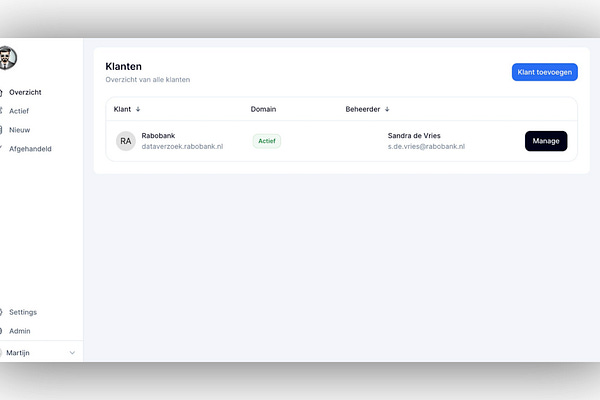
Task: Open Manage for Rabobank
Action: (546, 141)
